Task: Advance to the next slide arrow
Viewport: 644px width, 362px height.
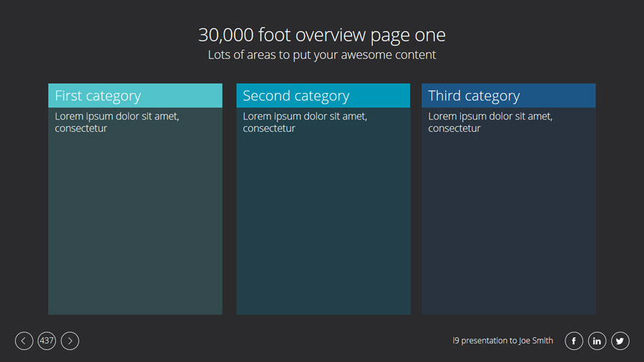Action: pyautogui.click(x=70, y=341)
